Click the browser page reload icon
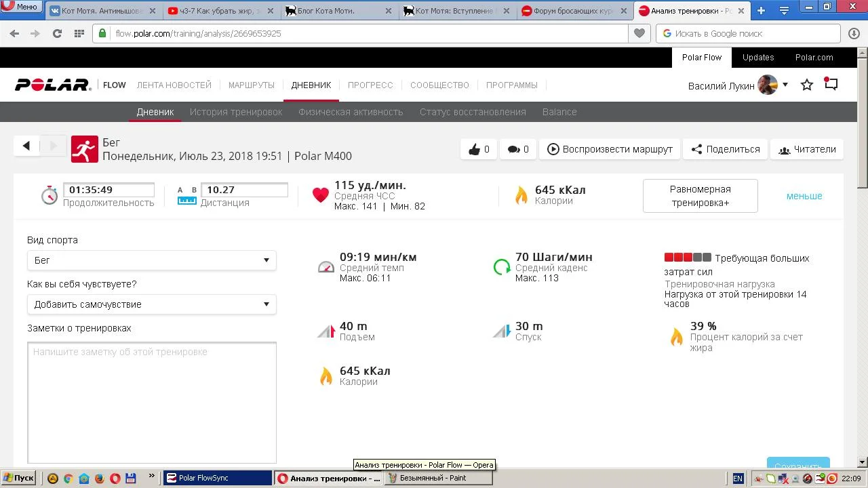The height and width of the screenshot is (488, 868). (x=57, y=33)
